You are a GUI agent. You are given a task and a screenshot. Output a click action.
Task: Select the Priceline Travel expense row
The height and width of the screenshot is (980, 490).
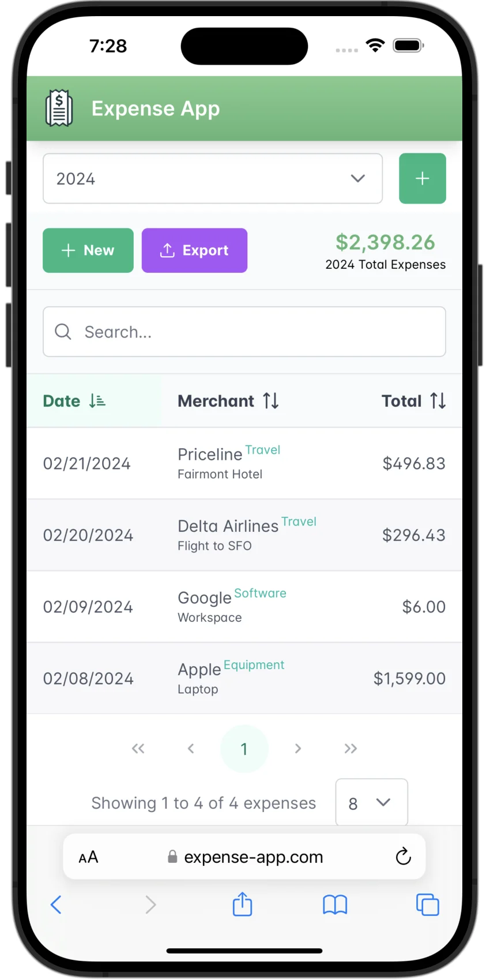pyautogui.click(x=244, y=463)
